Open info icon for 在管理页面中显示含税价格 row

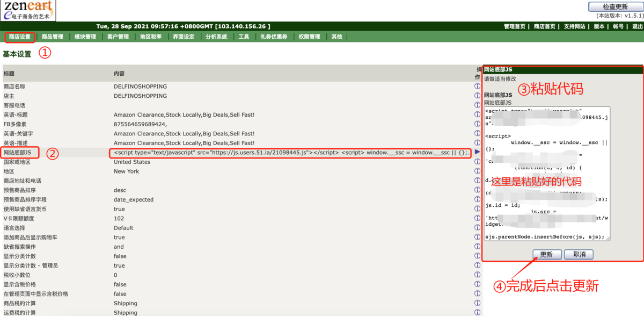tap(477, 293)
